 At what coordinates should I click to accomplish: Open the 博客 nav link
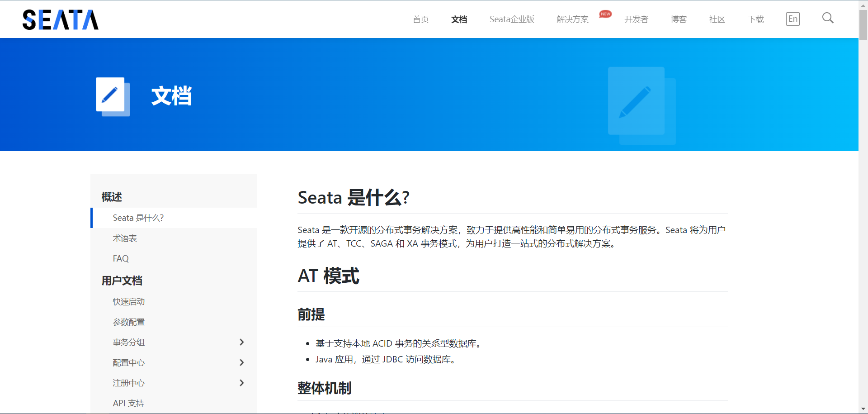(679, 19)
